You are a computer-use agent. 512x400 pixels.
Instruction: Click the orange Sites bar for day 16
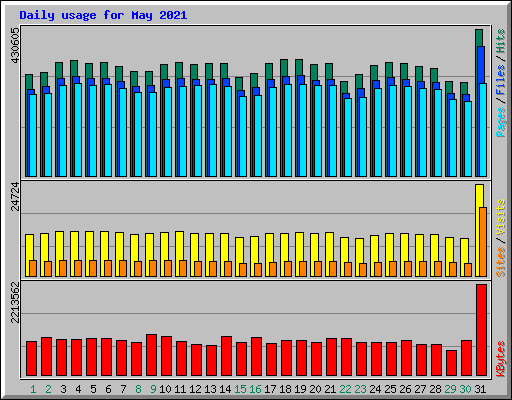(258, 270)
